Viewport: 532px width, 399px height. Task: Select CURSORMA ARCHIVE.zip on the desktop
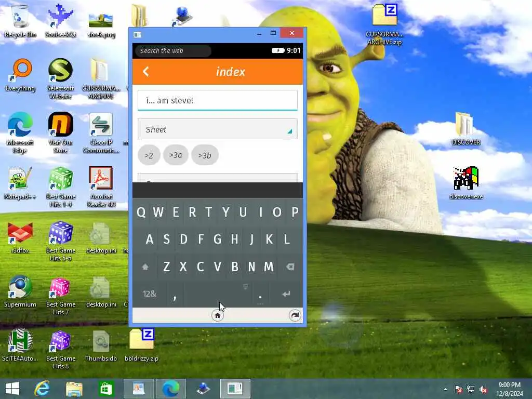coord(384,24)
